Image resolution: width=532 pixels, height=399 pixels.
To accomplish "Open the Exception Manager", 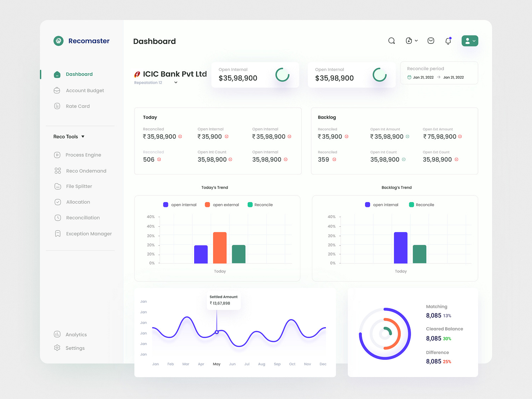I will point(88,234).
